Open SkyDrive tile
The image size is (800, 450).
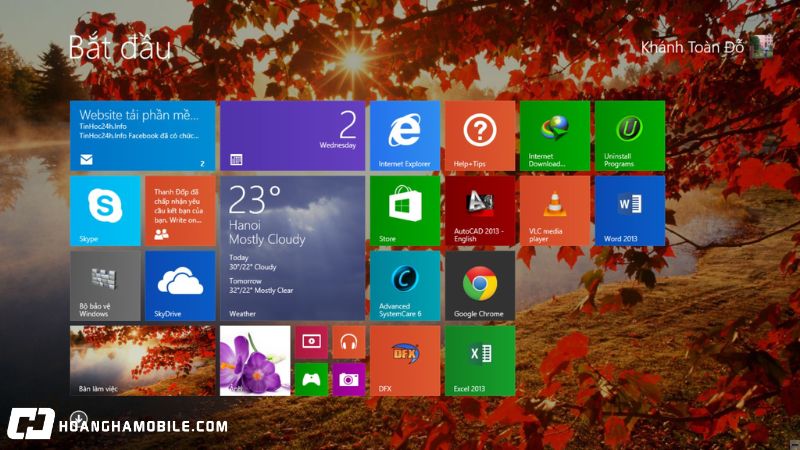pyautogui.click(x=180, y=285)
